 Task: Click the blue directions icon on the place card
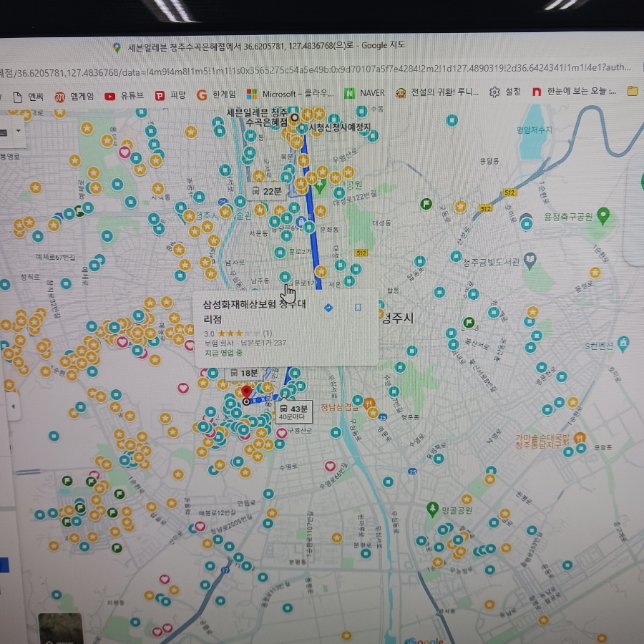tap(328, 308)
